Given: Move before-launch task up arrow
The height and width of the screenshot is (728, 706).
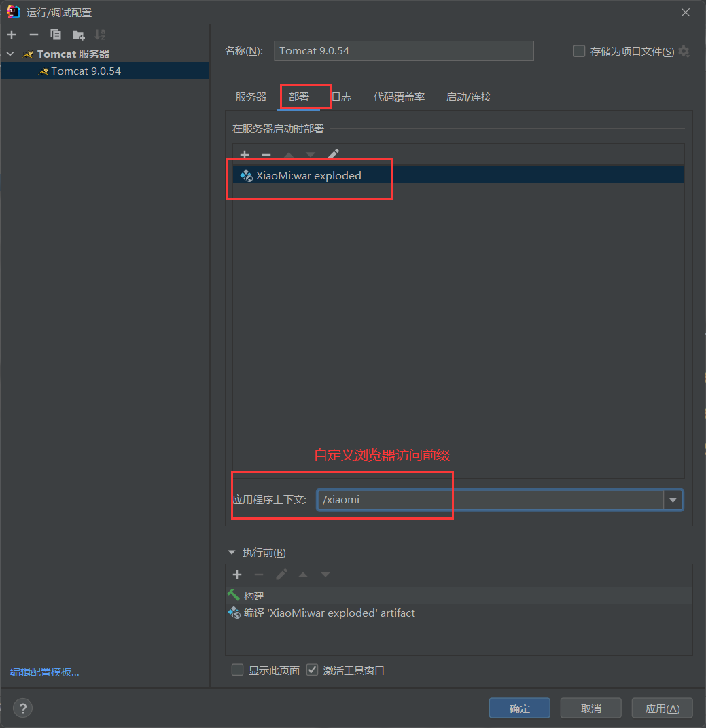Looking at the screenshot, I should (x=303, y=575).
